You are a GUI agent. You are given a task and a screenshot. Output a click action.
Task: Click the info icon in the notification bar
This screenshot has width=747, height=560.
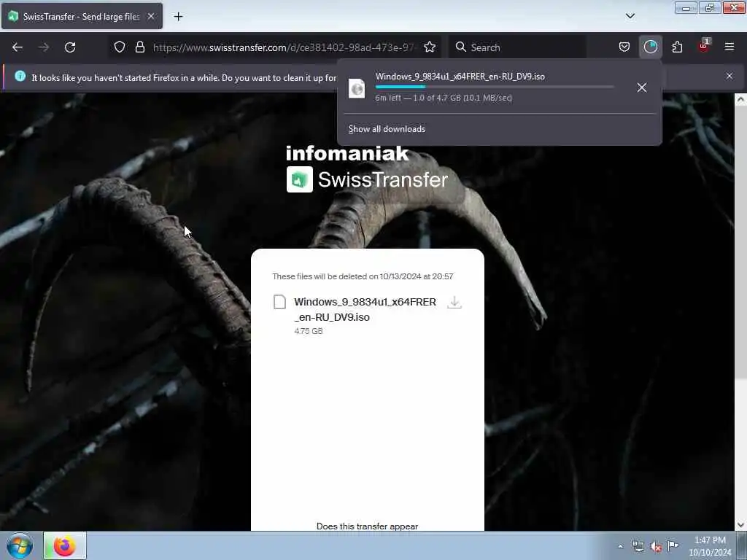(x=20, y=76)
